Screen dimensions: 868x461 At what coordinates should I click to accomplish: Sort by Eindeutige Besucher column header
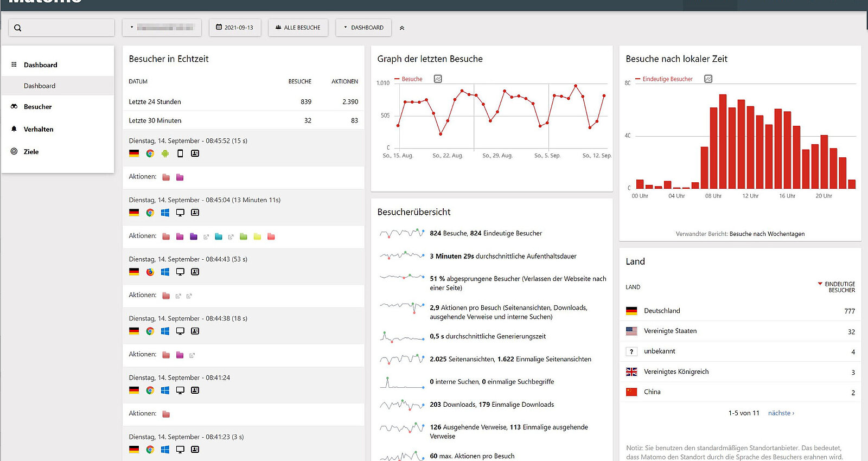pos(839,287)
